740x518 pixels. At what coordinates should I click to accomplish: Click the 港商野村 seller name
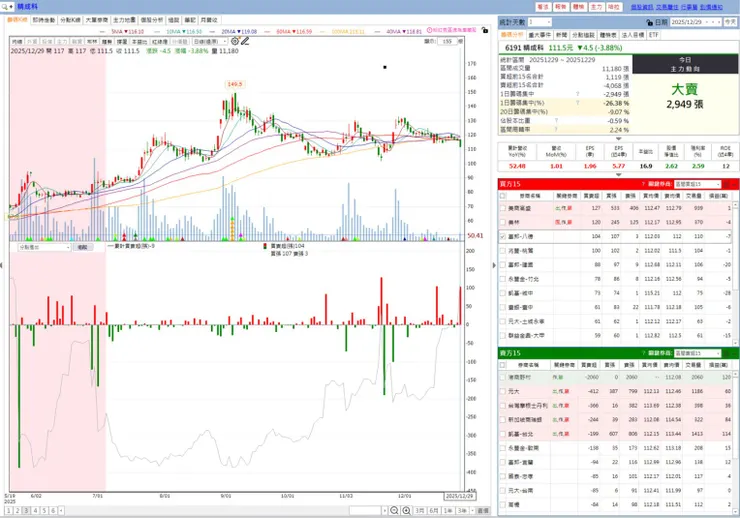point(519,377)
